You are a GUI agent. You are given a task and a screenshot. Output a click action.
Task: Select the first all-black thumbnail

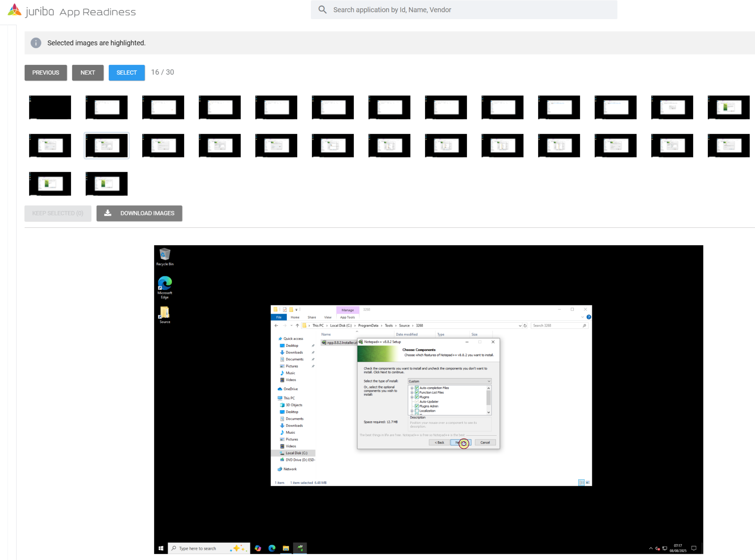point(50,107)
